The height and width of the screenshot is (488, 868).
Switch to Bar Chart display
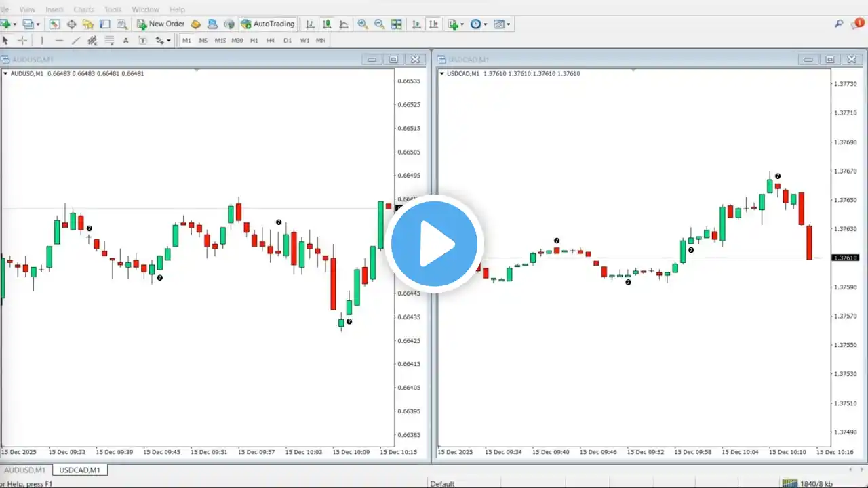point(310,24)
